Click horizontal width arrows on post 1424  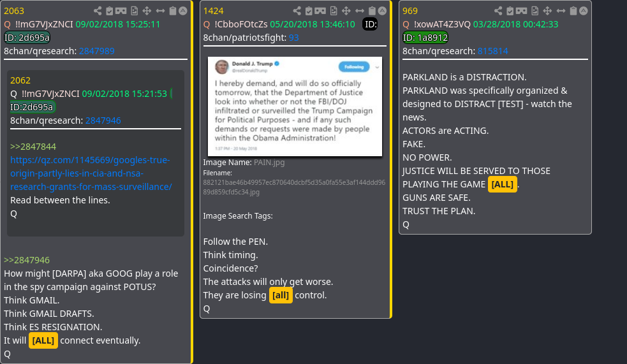pyautogui.click(x=360, y=11)
